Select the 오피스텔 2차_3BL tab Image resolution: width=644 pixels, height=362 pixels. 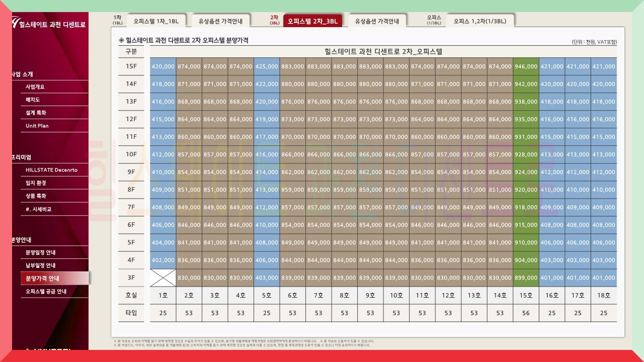(313, 21)
